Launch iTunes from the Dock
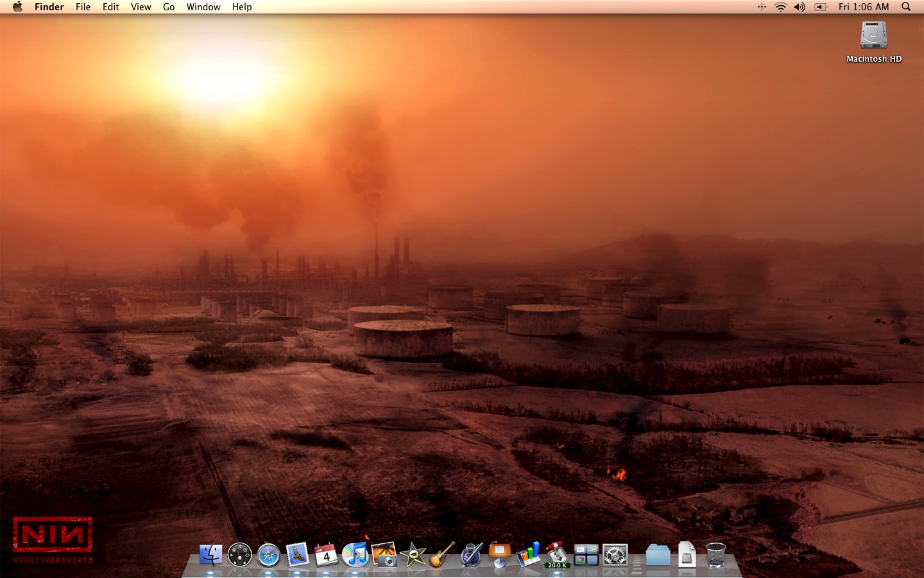Screen dimensions: 924x578 tap(355, 554)
